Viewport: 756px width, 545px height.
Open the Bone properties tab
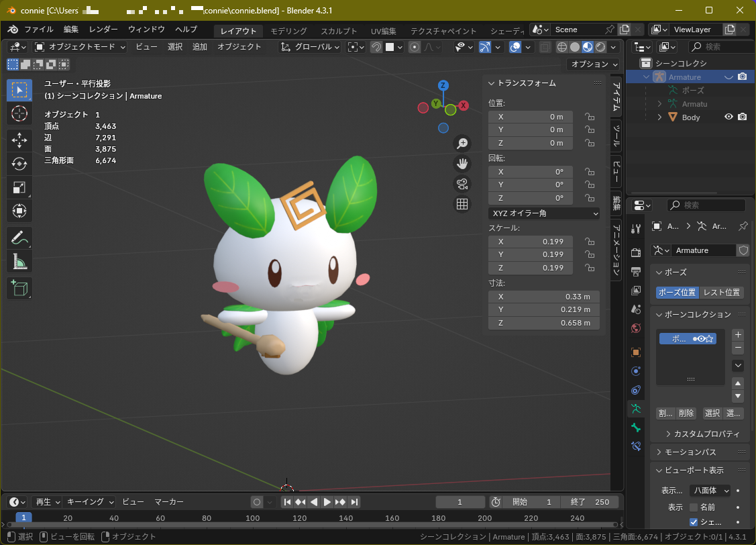(636, 428)
